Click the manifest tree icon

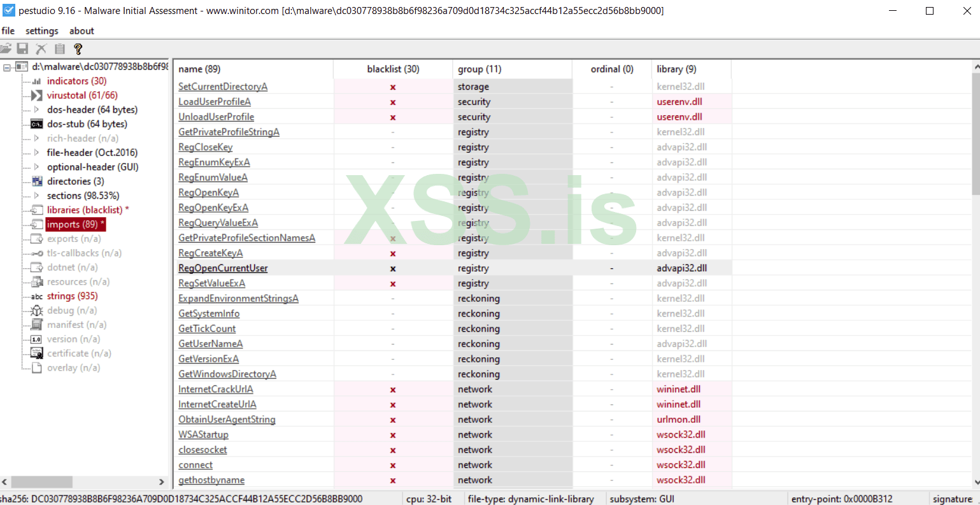pyautogui.click(x=36, y=325)
